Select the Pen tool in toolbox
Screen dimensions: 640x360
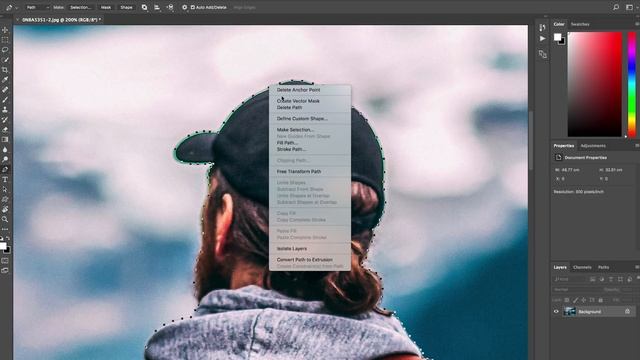tap(5, 169)
